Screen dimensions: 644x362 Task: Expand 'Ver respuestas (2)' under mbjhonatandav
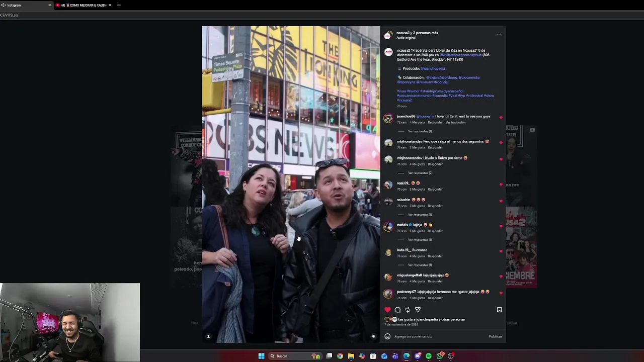click(x=420, y=173)
